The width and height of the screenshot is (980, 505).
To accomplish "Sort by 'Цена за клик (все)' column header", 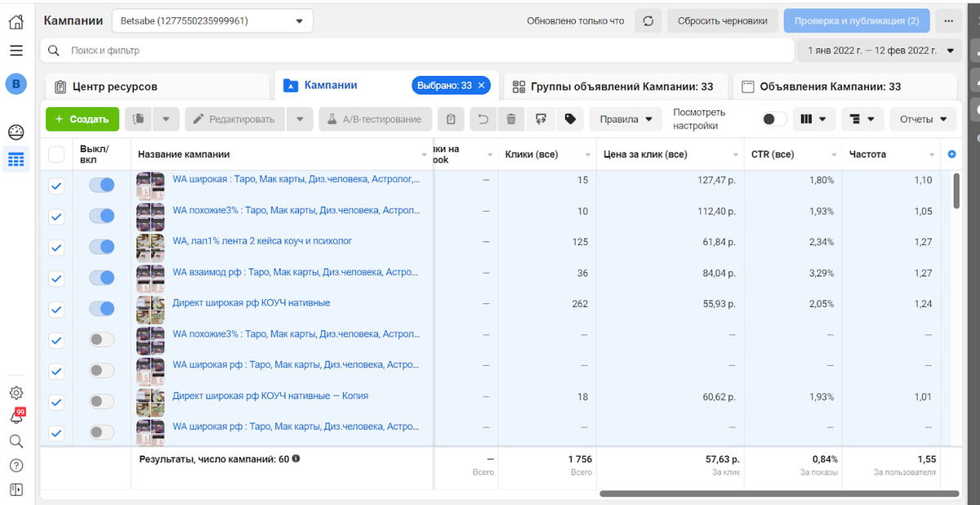I will [x=645, y=154].
